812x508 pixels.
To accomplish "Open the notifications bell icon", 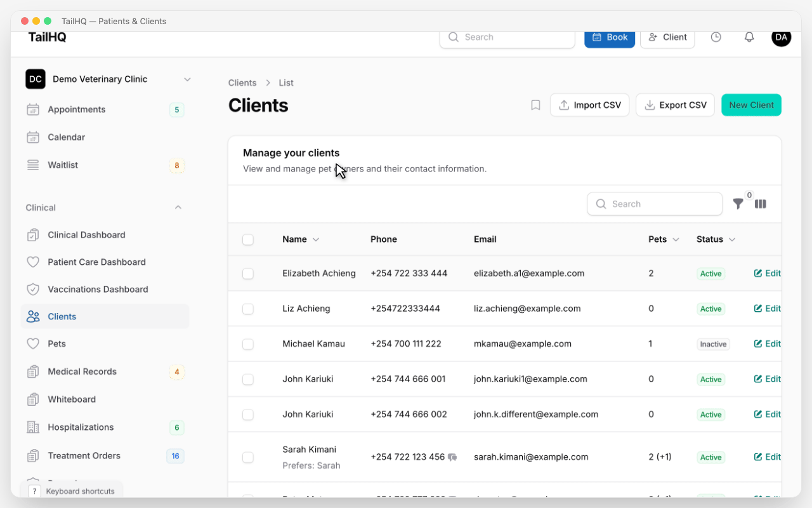I will click(749, 37).
